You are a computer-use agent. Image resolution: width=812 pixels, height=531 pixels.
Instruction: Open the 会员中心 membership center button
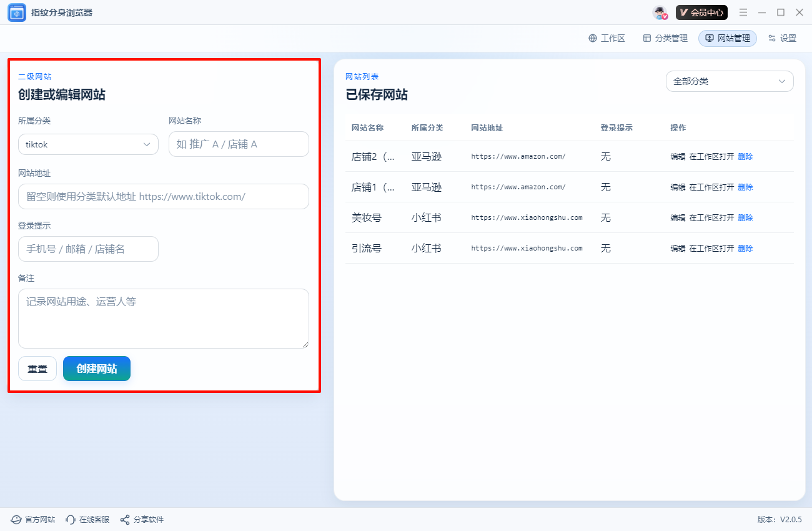coord(701,12)
